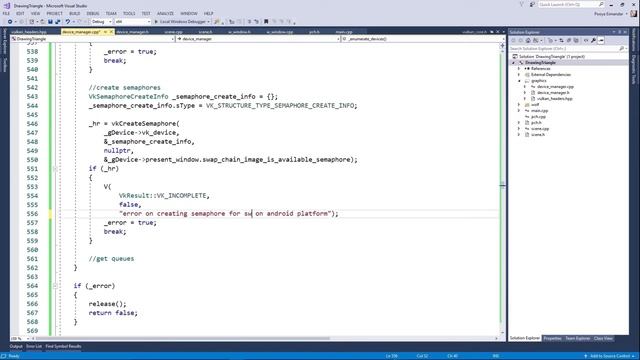The height and width of the screenshot is (360, 640).
Task: Select scene.h in Solution Explorer
Action: click(538, 134)
